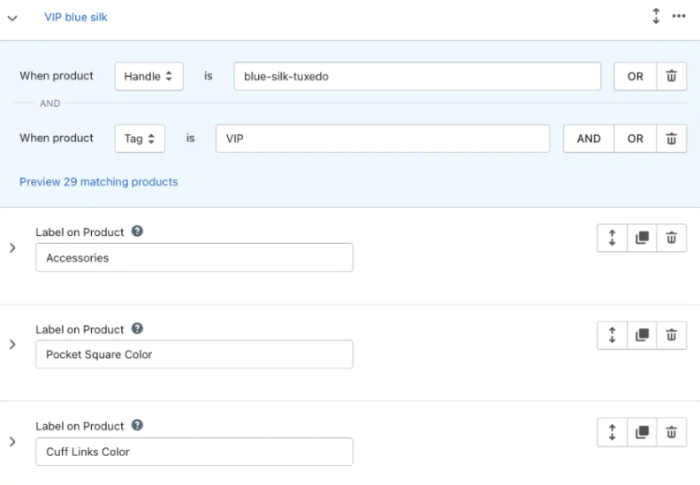Open three-dot menu for VIP blue silk
700x485 pixels.
(679, 17)
